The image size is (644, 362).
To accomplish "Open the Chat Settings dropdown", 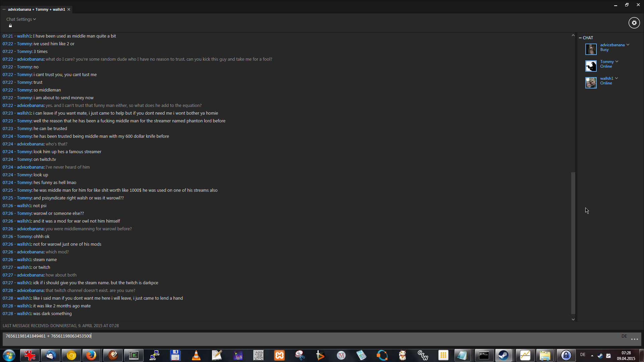I will pos(21,19).
